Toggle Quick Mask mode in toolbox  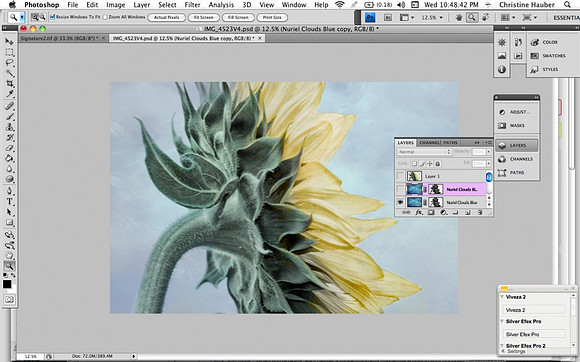9,300
